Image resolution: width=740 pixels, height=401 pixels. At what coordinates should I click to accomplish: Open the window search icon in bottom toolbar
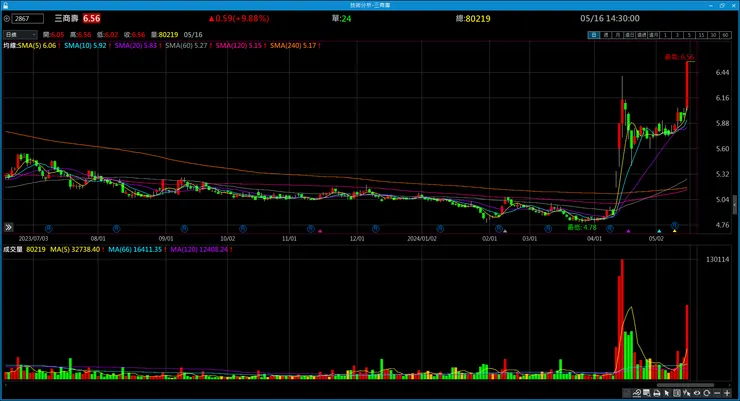pyautogui.click(x=647, y=393)
